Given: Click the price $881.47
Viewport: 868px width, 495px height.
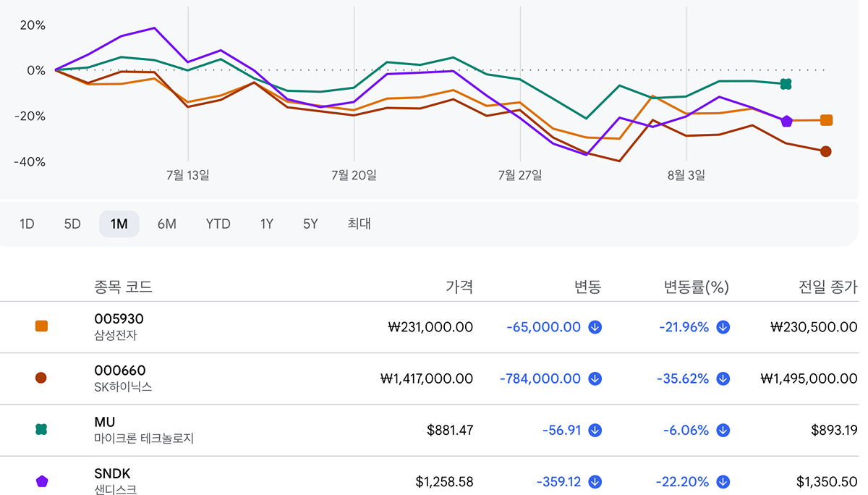Looking at the screenshot, I should [450, 431].
